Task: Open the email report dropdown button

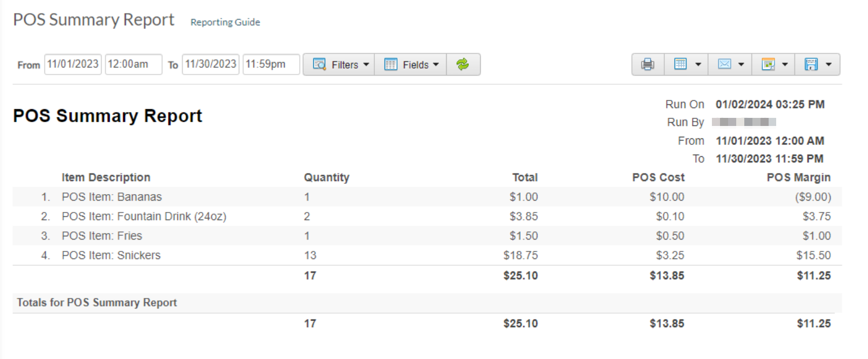Action: tap(730, 64)
